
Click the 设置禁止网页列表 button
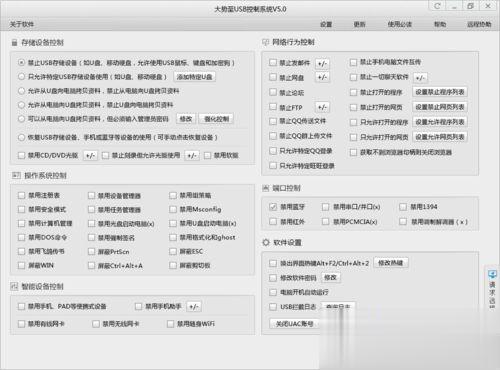[x=440, y=107]
